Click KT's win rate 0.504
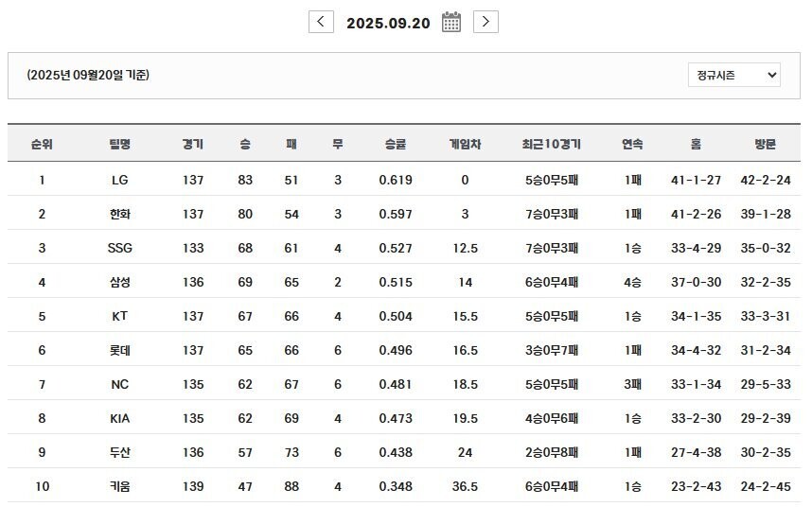This screenshot has width=812, height=507. tap(396, 316)
